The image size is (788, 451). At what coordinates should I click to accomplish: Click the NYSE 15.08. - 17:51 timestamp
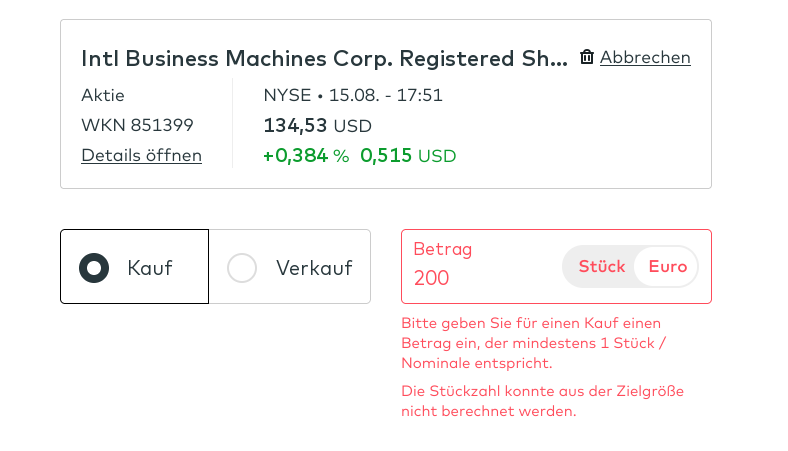[353, 96]
